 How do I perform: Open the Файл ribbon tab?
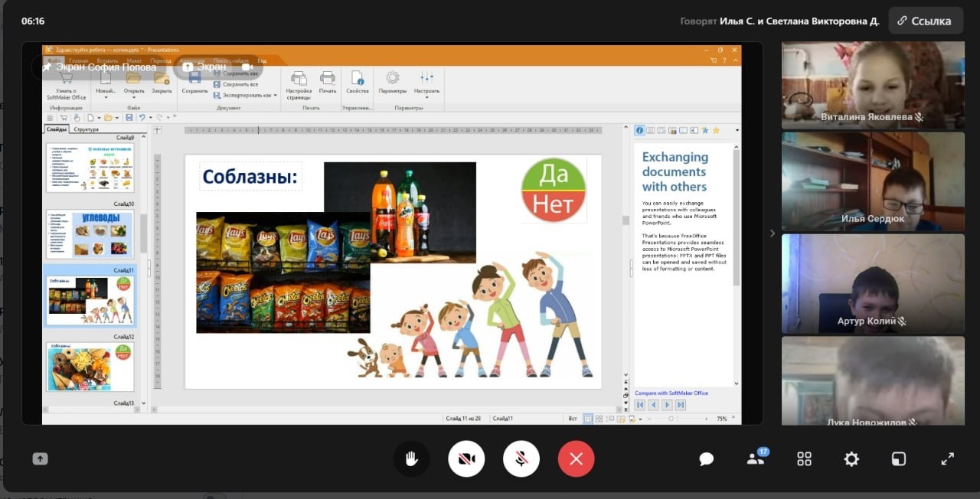54,60
